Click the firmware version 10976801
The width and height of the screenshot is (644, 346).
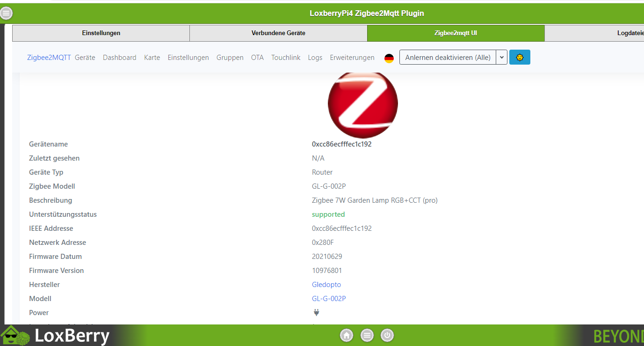[x=327, y=271]
